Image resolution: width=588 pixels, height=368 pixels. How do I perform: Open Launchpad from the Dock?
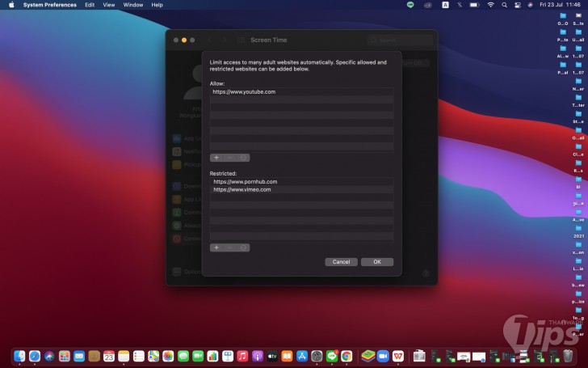[x=64, y=356]
